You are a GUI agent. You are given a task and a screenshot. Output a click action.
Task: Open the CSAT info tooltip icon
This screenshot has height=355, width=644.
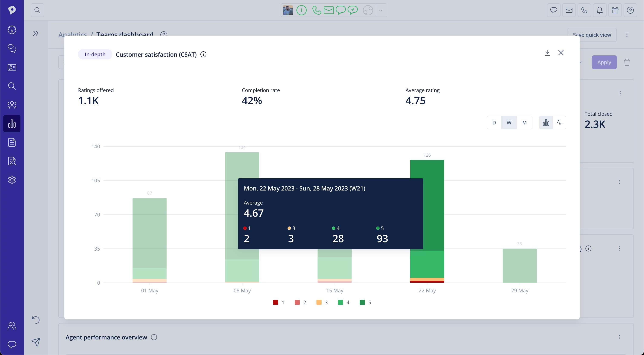pyautogui.click(x=204, y=54)
